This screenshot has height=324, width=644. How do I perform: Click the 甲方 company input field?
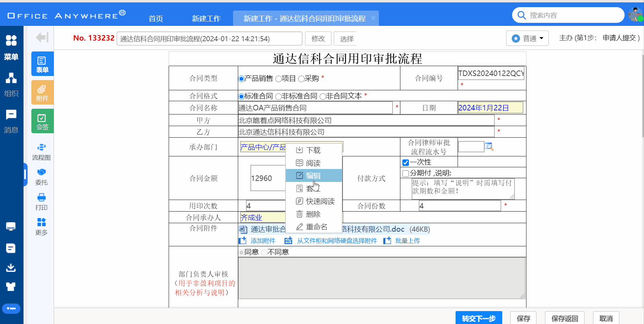[366, 120]
